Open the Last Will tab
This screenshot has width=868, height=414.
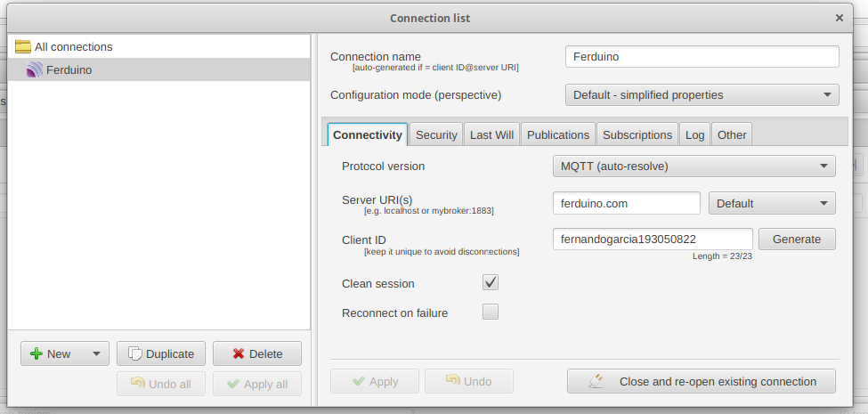[491, 135]
